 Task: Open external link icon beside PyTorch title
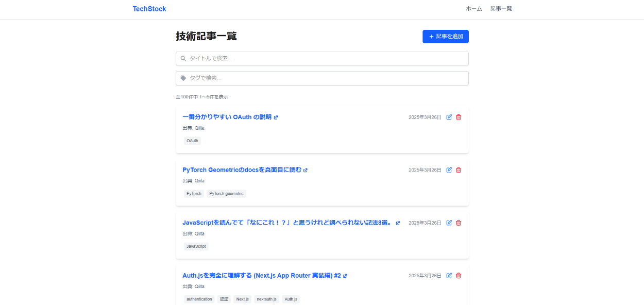tap(306, 171)
